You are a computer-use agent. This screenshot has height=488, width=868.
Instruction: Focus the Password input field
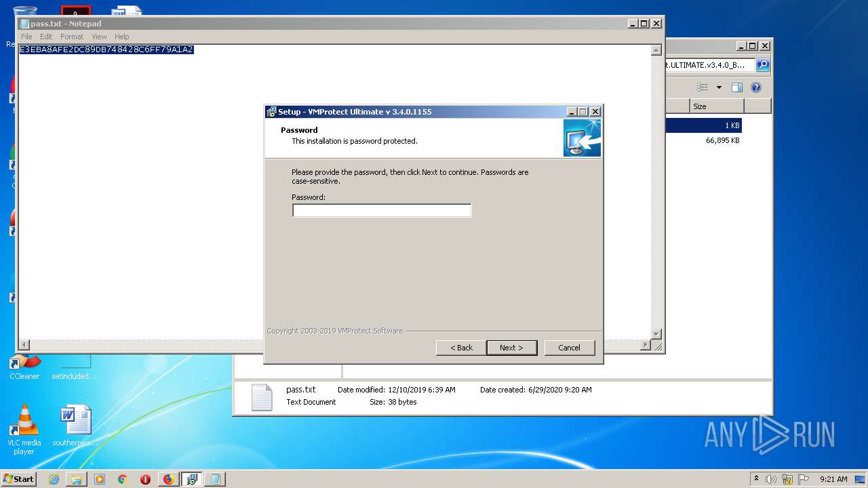tap(382, 211)
